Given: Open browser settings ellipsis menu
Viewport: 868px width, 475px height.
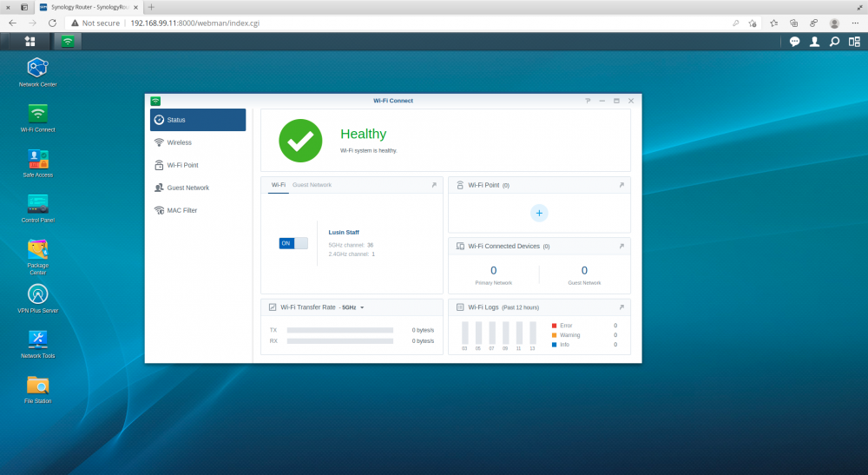Looking at the screenshot, I should [855, 23].
